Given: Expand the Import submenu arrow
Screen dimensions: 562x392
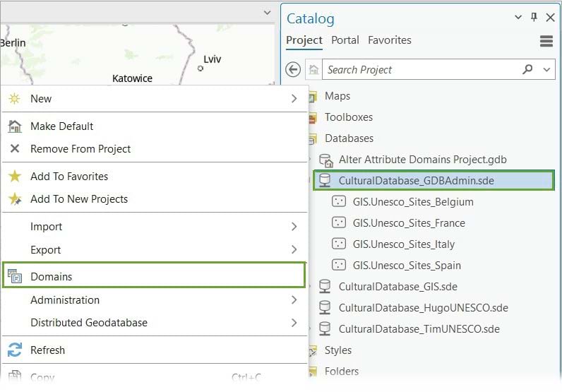Looking at the screenshot, I should pyautogui.click(x=294, y=226).
